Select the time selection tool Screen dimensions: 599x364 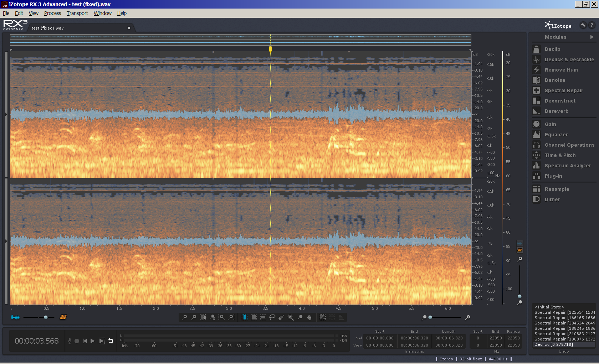245,317
